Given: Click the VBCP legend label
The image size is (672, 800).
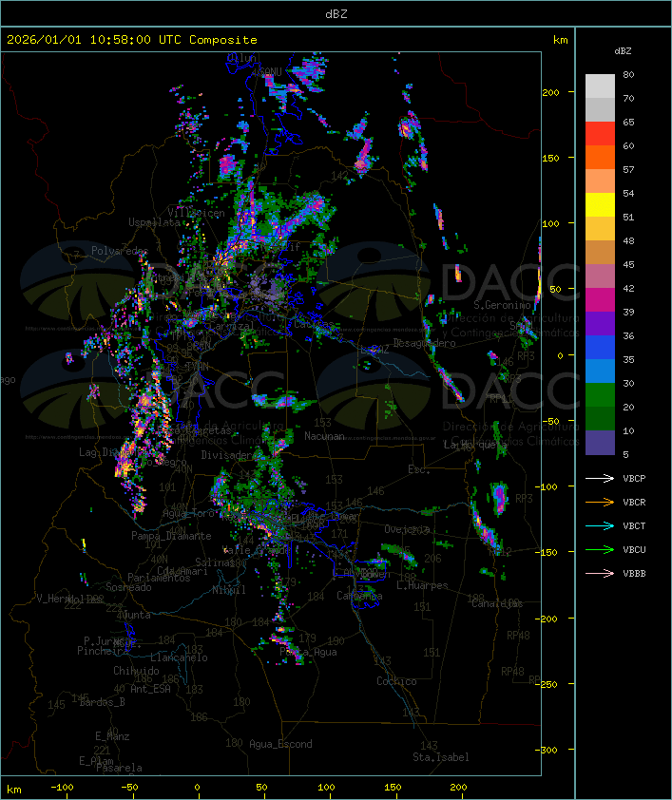Looking at the screenshot, I should coord(634,479).
